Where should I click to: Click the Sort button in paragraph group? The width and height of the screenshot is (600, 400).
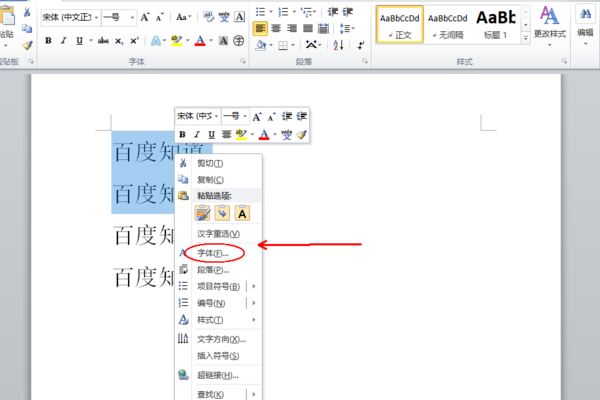click(338, 45)
